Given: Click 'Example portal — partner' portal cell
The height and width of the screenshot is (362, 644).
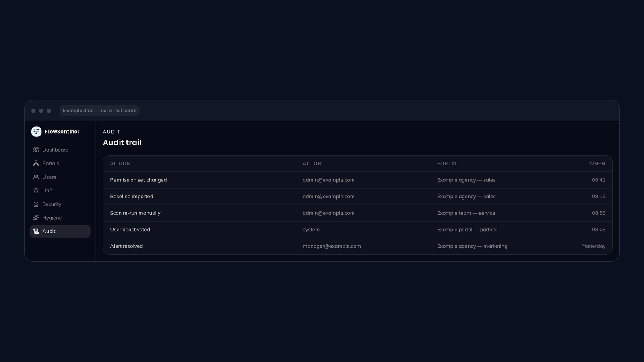Looking at the screenshot, I should click(x=467, y=229).
